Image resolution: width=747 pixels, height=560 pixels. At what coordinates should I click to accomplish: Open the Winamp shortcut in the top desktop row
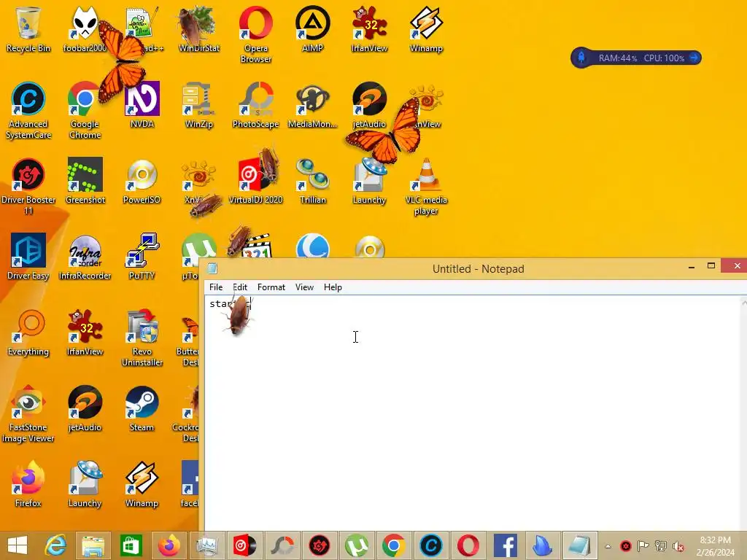tap(426, 29)
